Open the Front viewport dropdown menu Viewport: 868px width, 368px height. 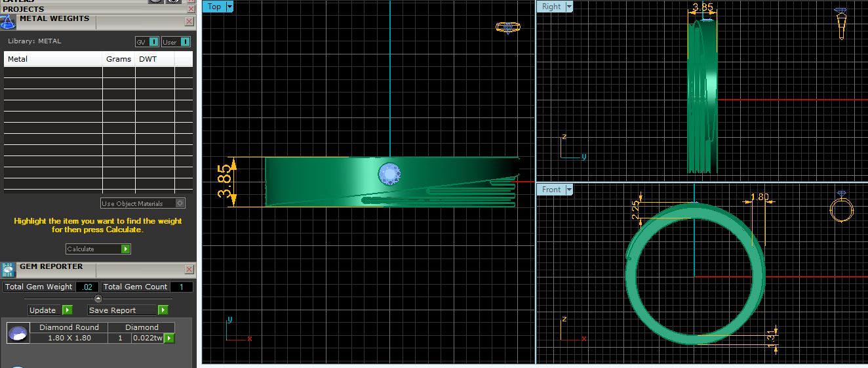pos(568,190)
